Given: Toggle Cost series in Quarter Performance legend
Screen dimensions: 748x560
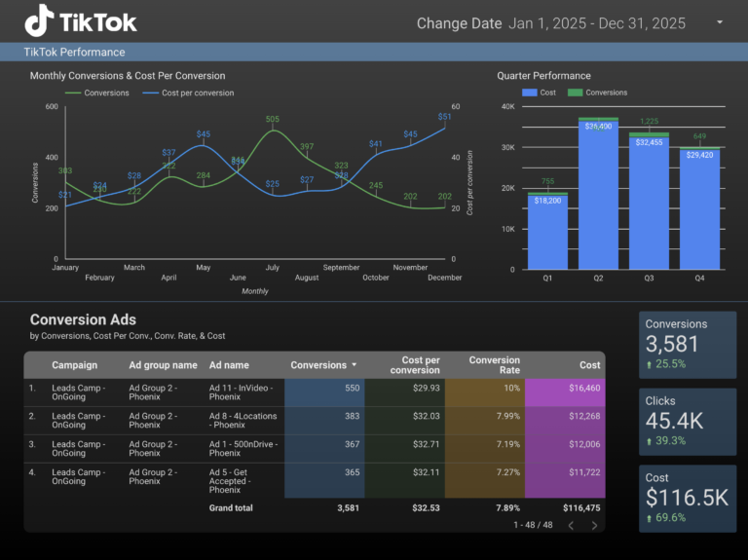Looking at the screenshot, I should pos(541,93).
